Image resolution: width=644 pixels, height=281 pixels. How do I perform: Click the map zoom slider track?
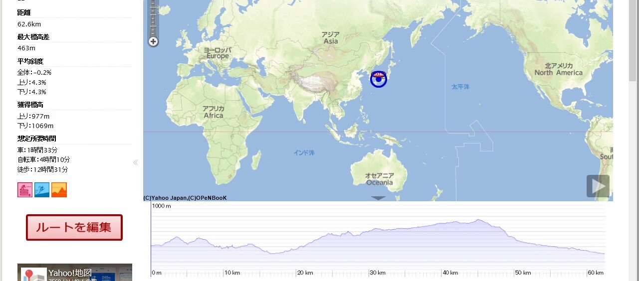click(x=154, y=17)
